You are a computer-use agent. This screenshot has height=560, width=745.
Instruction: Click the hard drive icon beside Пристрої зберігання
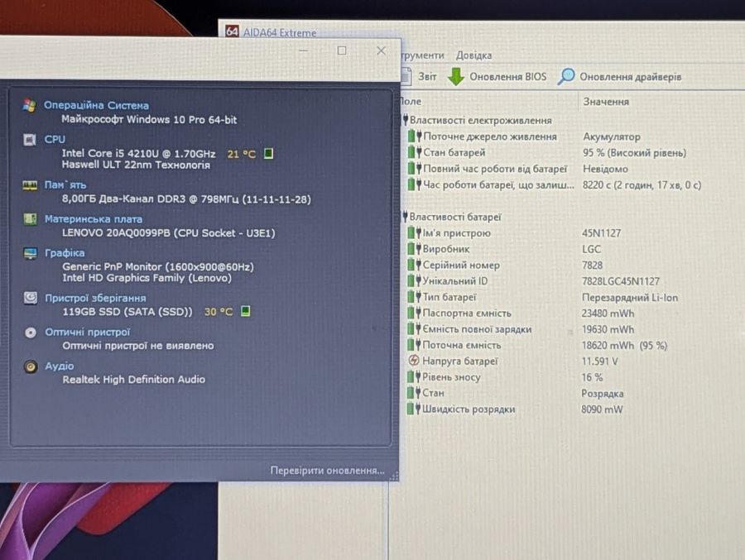pyautogui.click(x=31, y=298)
